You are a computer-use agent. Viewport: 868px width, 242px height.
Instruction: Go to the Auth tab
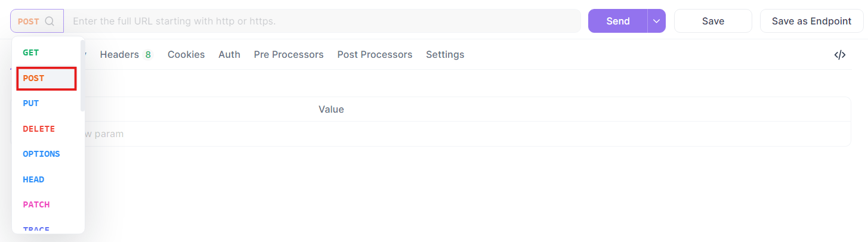tap(229, 55)
